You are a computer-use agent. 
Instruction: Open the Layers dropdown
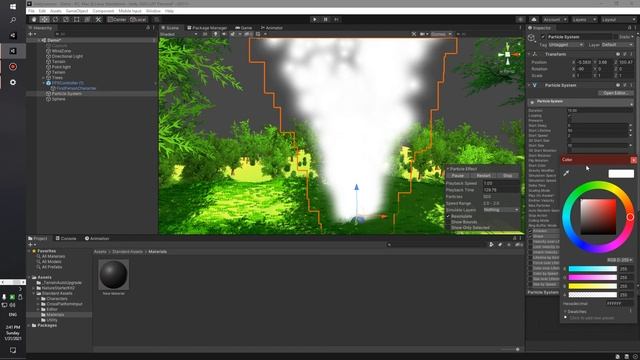(584, 19)
